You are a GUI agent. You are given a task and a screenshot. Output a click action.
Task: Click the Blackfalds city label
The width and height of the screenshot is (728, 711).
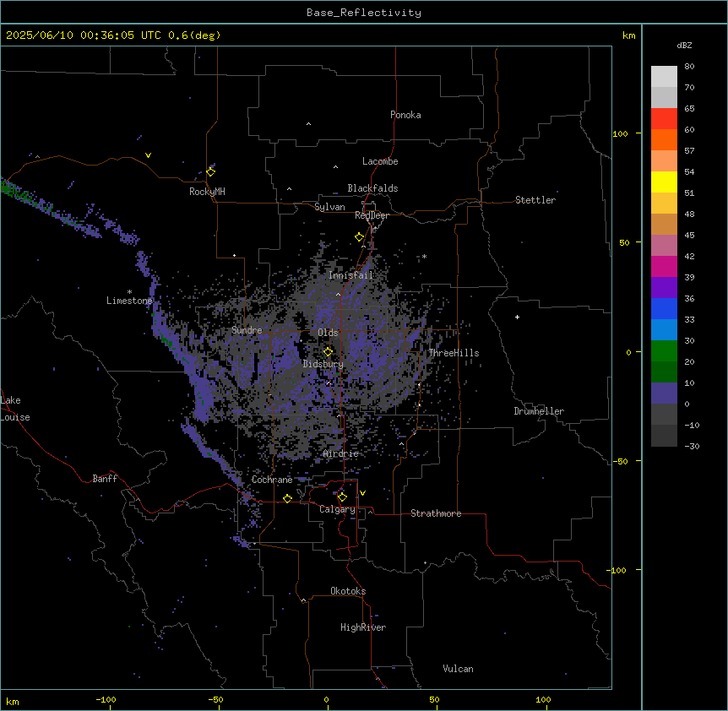pos(372,188)
